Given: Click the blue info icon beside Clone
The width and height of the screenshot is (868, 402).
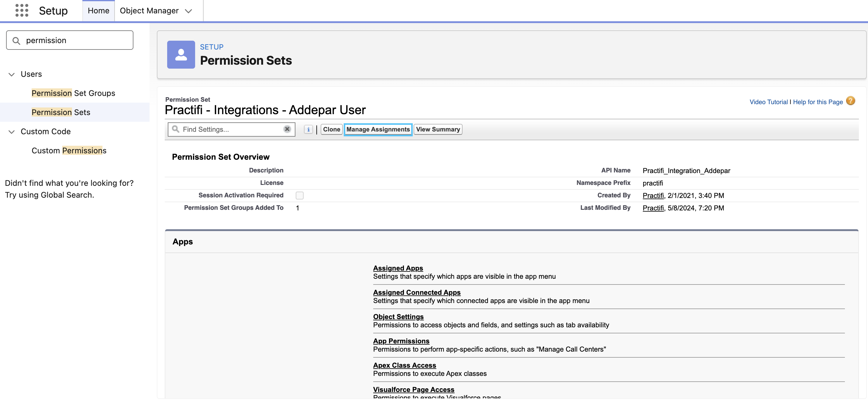Looking at the screenshot, I should (308, 129).
